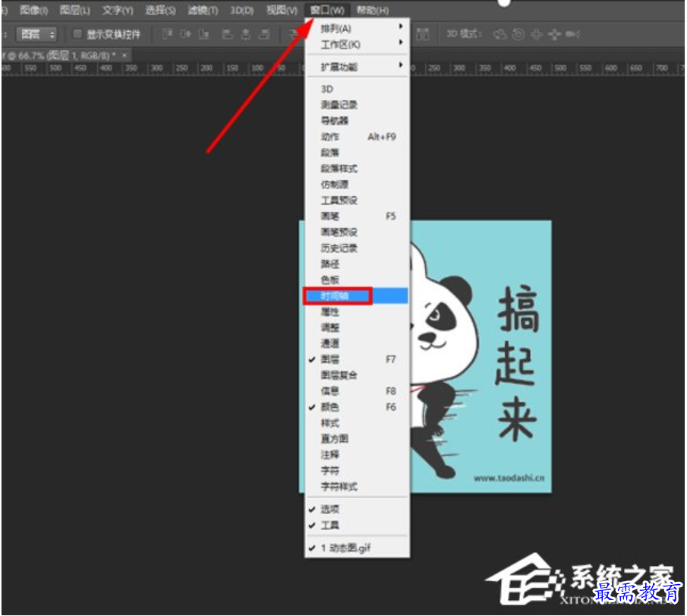Click the align right edges icon
Viewport: 687px width, 616px height.
pos(264,33)
